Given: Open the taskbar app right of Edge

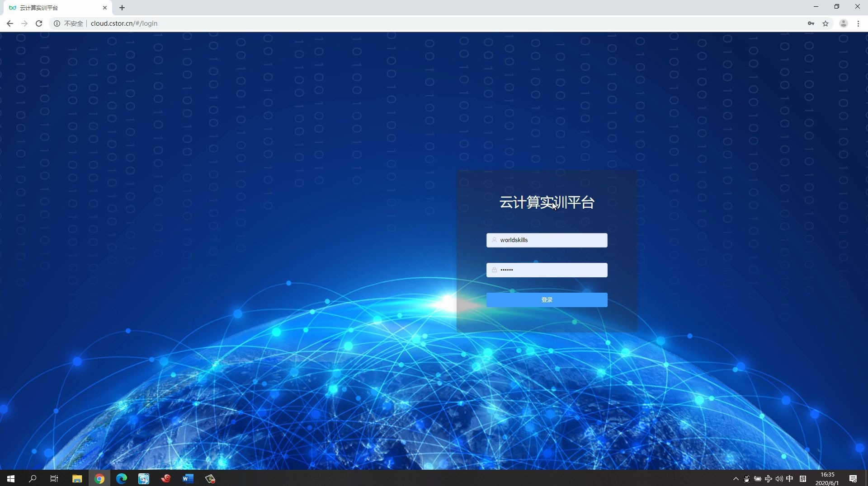Looking at the screenshot, I should click(x=143, y=478).
